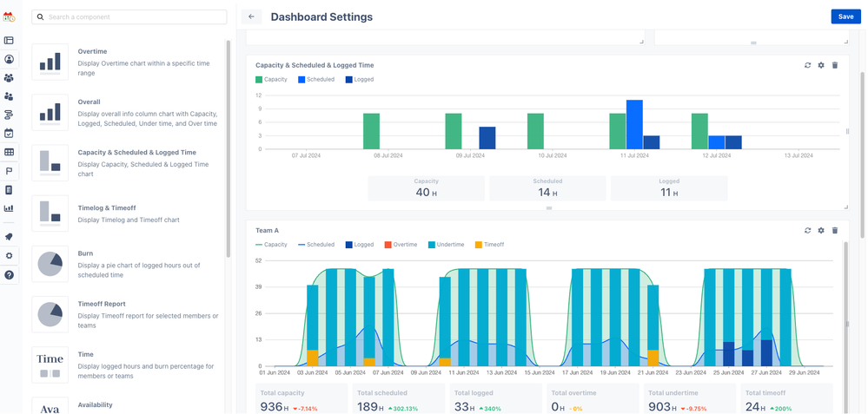Open settings gear of Team A widget
Viewport: 868px width, 414px height.
pyautogui.click(x=821, y=230)
